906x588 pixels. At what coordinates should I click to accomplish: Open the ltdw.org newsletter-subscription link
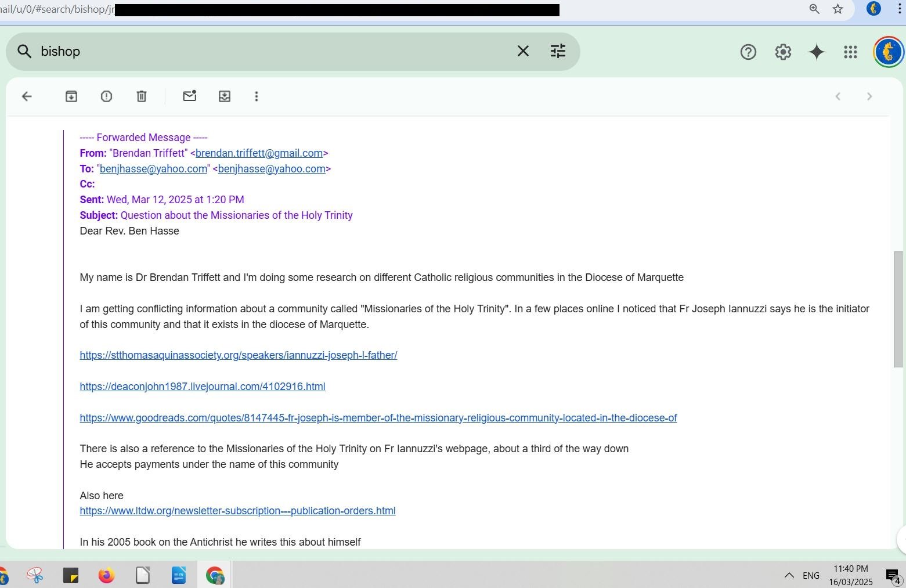click(x=237, y=511)
